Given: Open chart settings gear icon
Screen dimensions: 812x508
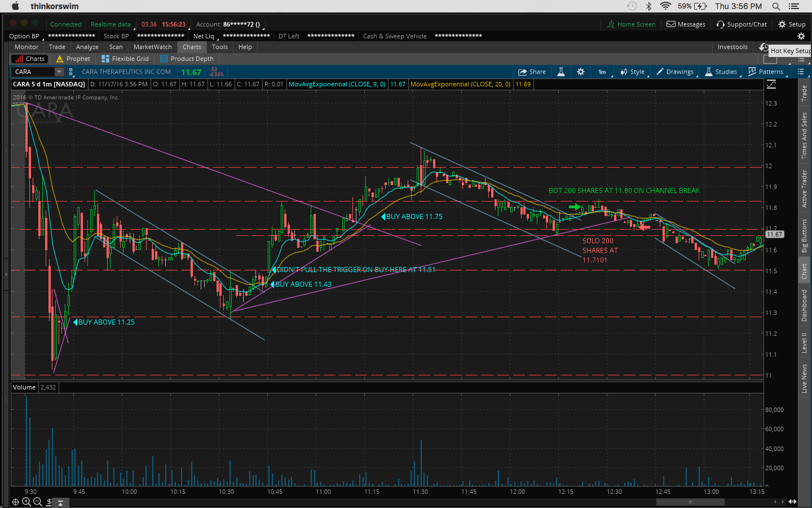Looking at the screenshot, I should (x=581, y=72).
